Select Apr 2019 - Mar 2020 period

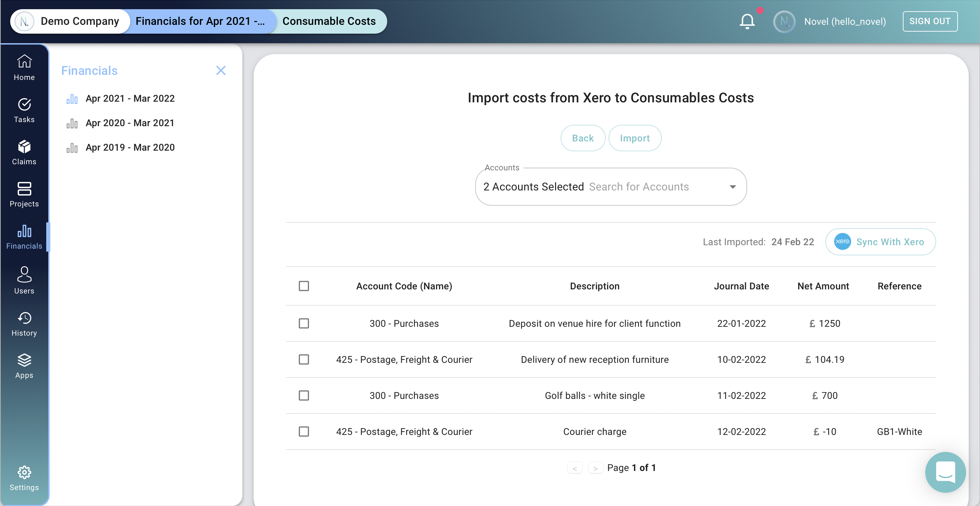click(130, 147)
